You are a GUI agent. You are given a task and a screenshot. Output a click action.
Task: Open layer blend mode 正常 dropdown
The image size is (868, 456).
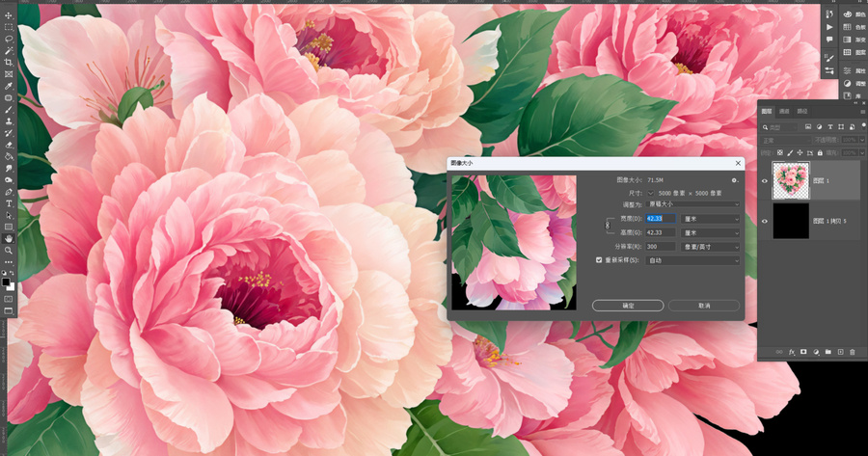[785, 141]
